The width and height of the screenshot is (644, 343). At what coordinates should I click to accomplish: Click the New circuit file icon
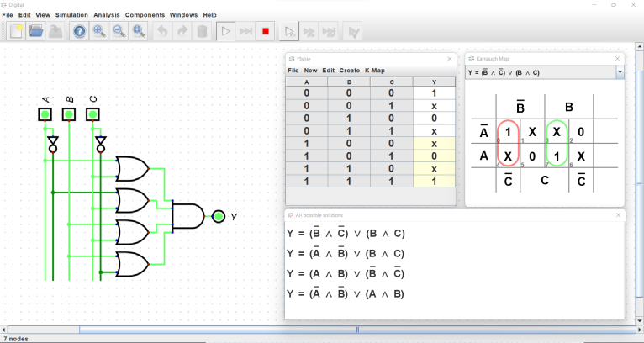(16, 31)
